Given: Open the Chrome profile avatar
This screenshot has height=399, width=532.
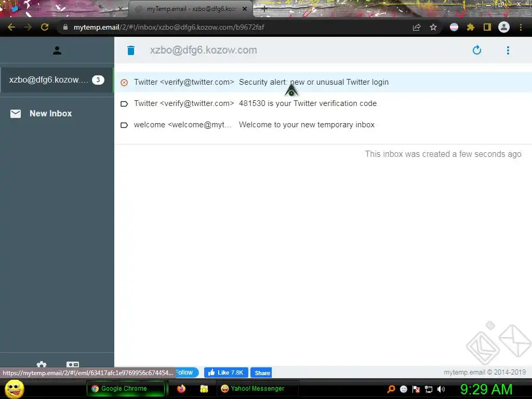Looking at the screenshot, I should (x=504, y=27).
